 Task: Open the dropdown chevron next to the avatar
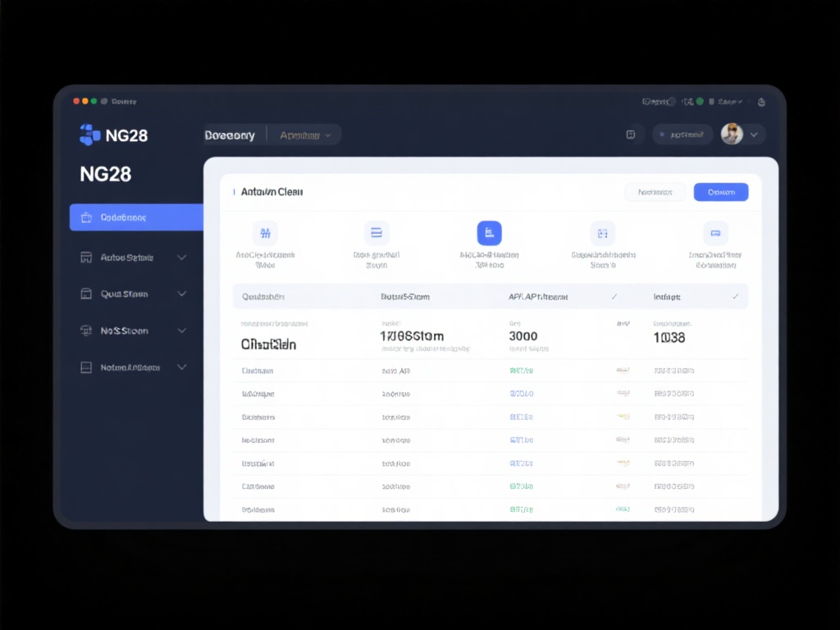pos(754,135)
